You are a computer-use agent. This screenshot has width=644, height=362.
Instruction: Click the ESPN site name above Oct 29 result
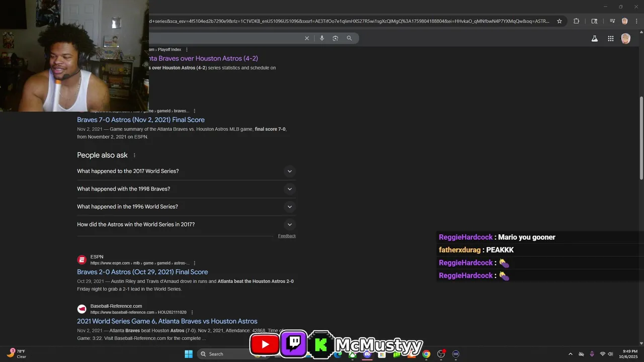pos(97,257)
